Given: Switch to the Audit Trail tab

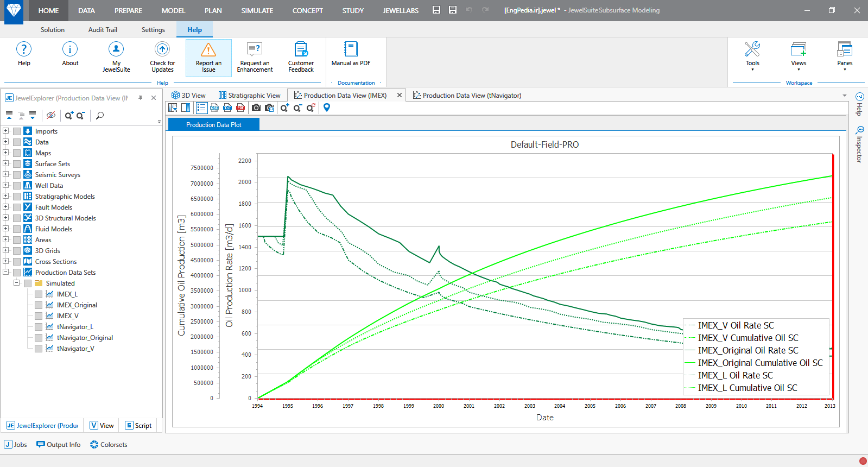Looking at the screenshot, I should pyautogui.click(x=103, y=30).
